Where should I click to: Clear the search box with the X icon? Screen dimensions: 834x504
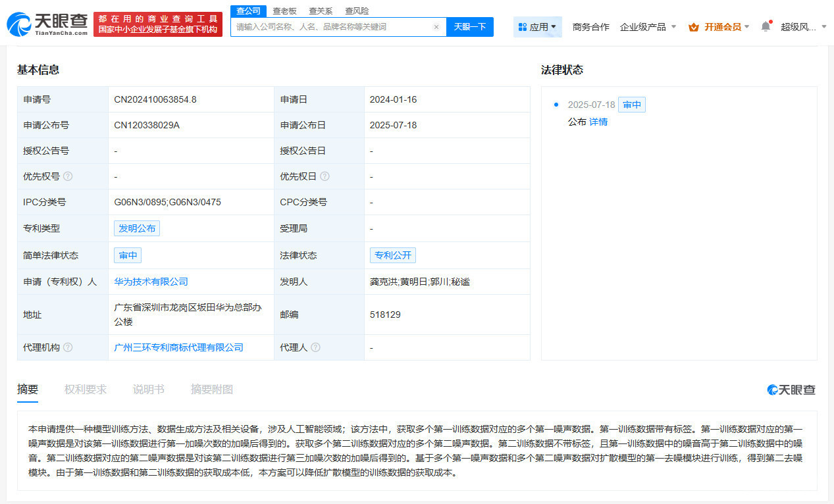436,27
